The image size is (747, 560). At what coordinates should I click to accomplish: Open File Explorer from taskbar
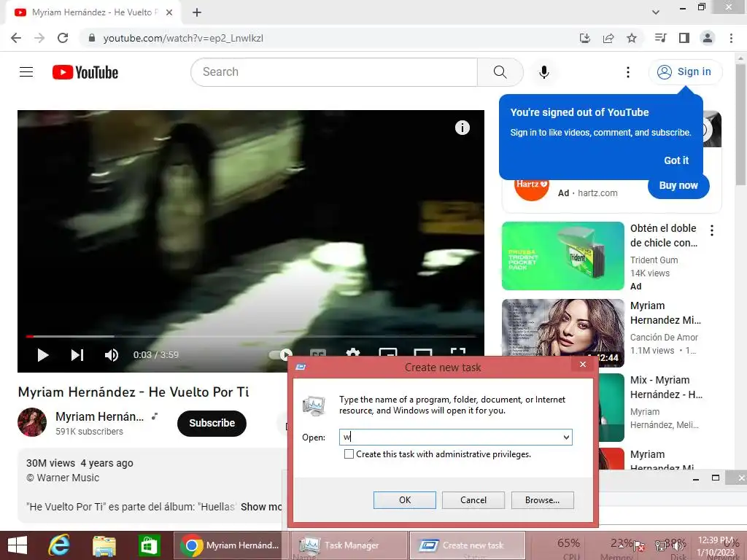[x=104, y=545]
